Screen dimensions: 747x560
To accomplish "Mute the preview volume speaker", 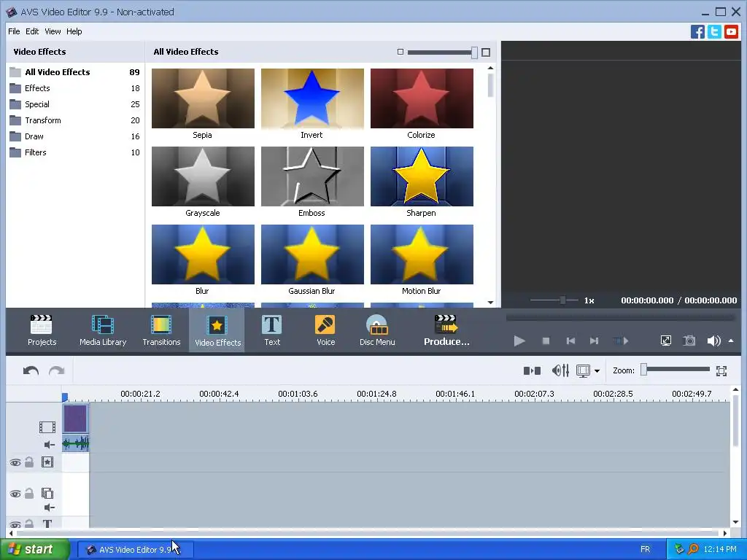I will [x=713, y=341].
